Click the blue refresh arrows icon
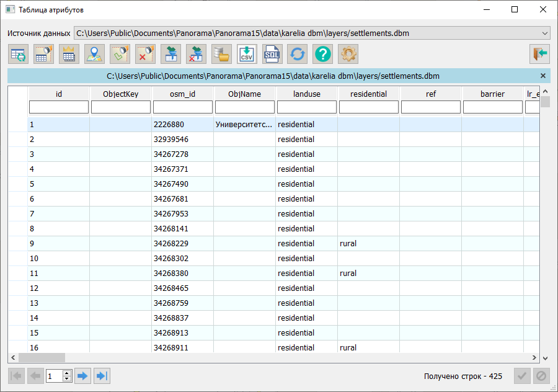 point(298,55)
